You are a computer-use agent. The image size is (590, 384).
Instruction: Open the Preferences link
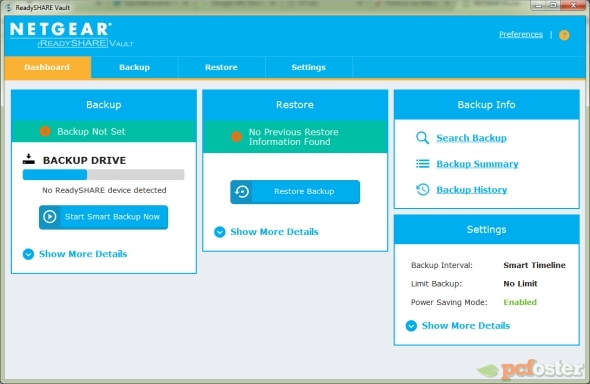[x=521, y=35]
